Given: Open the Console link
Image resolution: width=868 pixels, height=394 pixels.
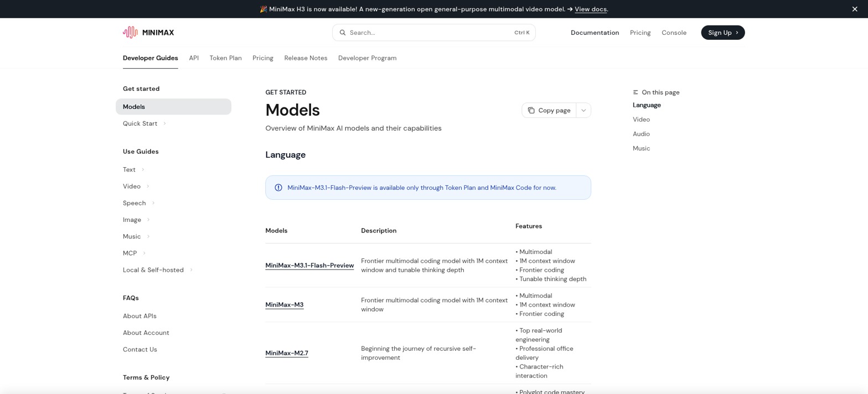Looking at the screenshot, I should pos(674,33).
